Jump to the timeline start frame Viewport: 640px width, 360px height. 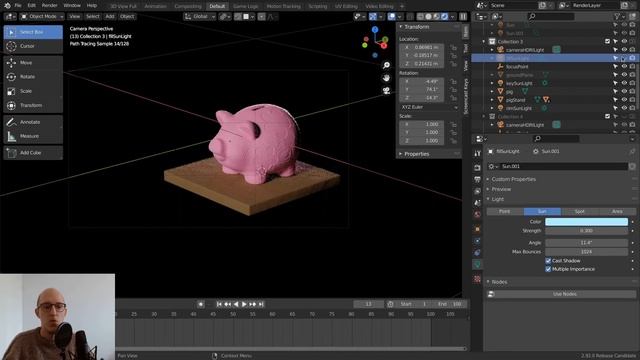click(219, 304)
